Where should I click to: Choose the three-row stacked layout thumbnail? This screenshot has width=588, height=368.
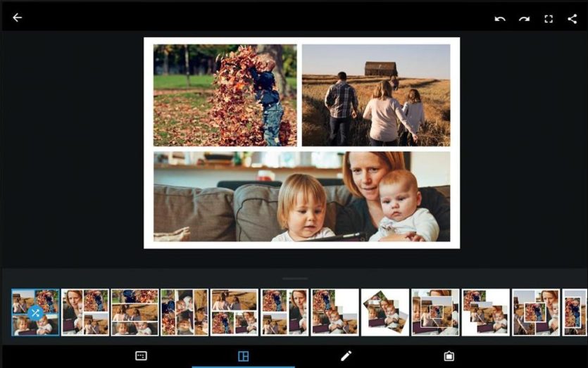[135, 312]
